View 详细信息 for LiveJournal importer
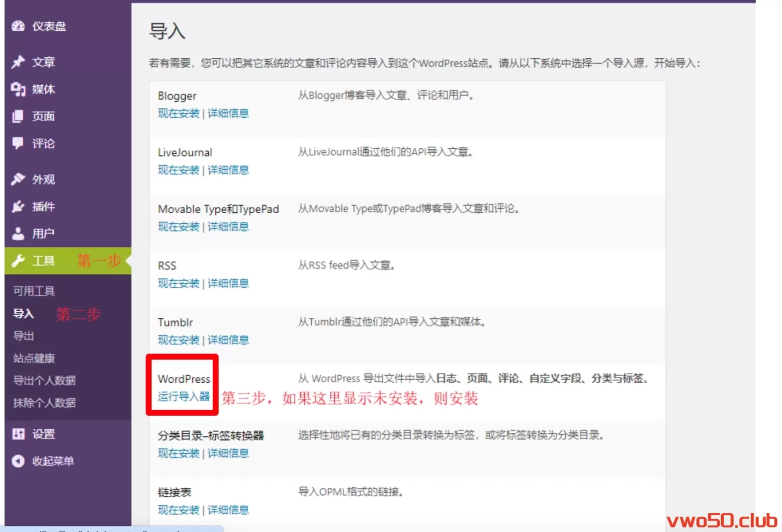 tap(228, 170)
